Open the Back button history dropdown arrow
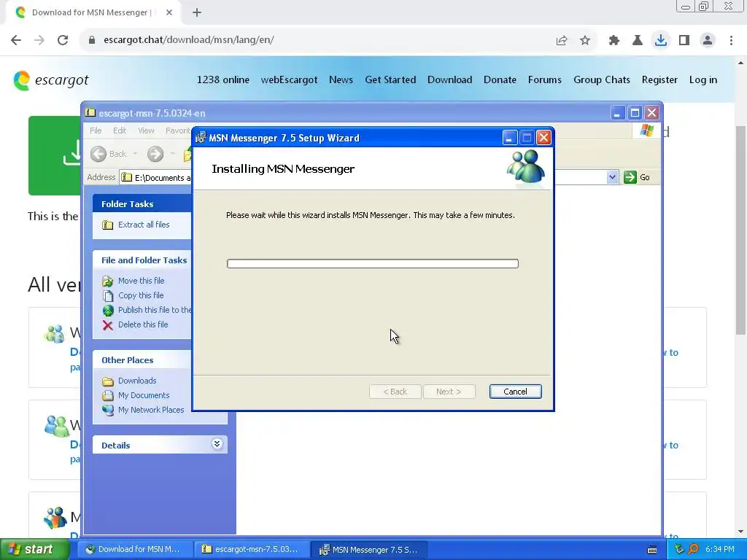 click(x=135, y=154)
